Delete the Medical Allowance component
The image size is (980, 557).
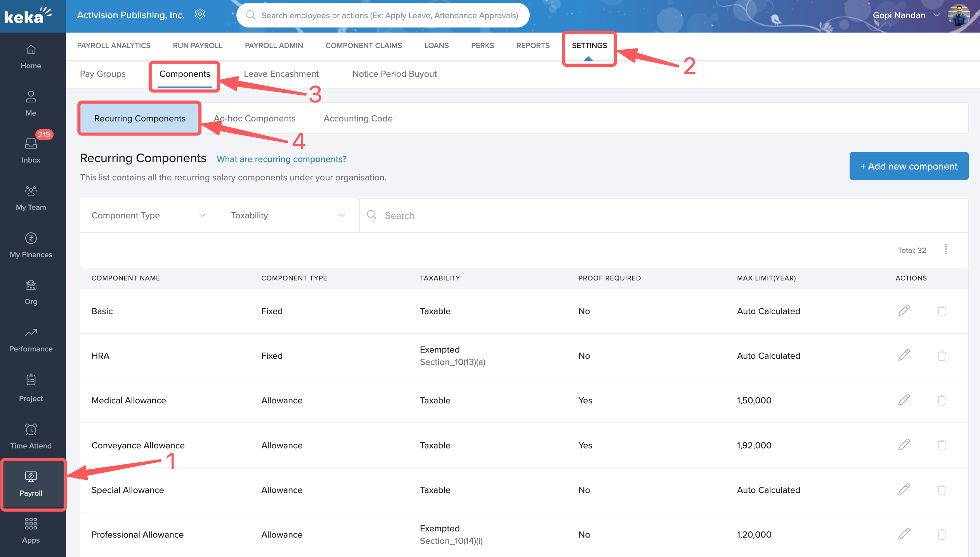coord(942,400)
